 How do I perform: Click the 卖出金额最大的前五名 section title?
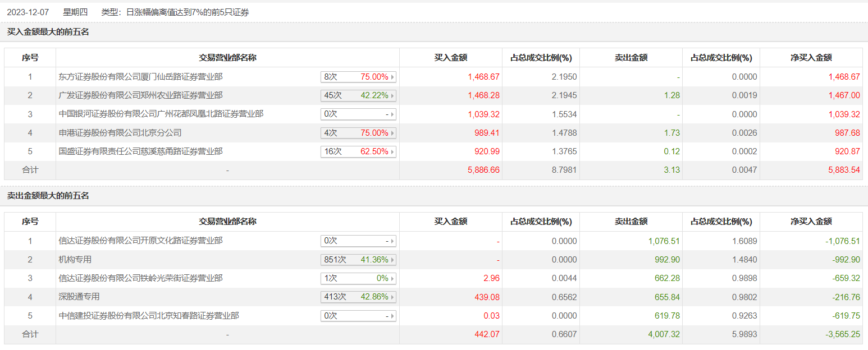pyautogui.click(x=48, y=196)
